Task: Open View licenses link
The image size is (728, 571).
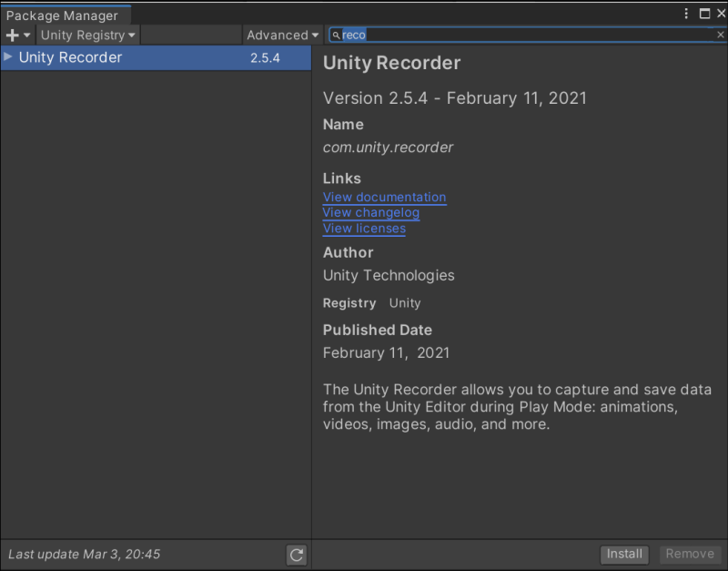Action: pyautogui.click(x=364, y=229)
